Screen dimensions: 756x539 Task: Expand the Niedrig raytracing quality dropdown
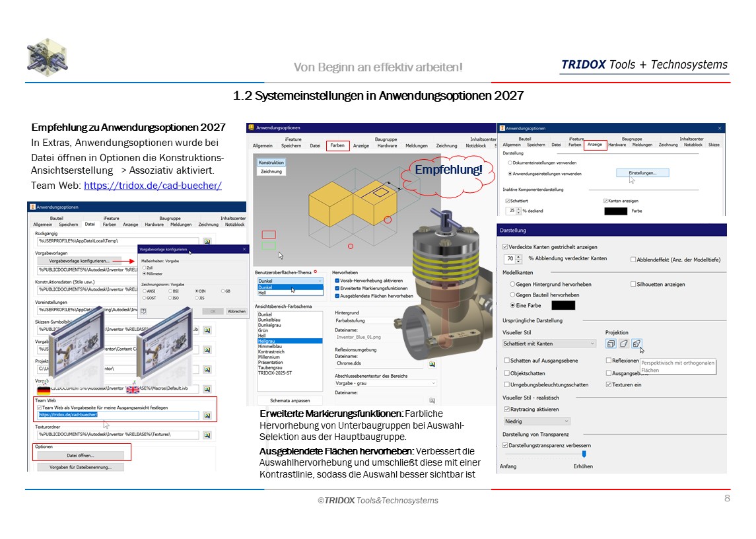(x=536, y=421)
